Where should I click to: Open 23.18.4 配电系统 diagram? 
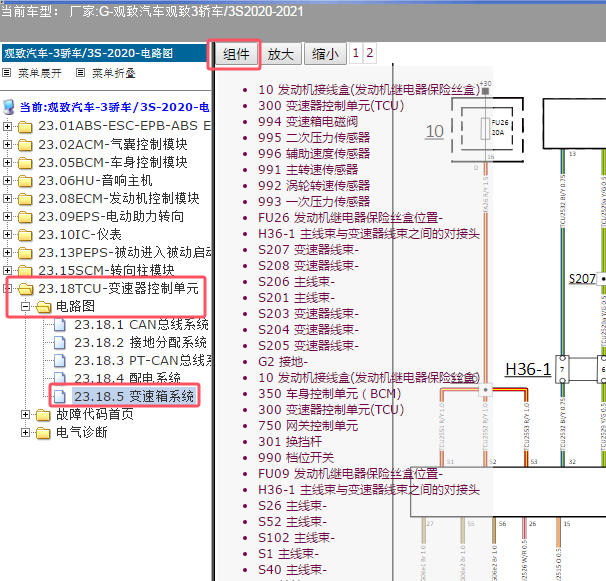point(127,377)
